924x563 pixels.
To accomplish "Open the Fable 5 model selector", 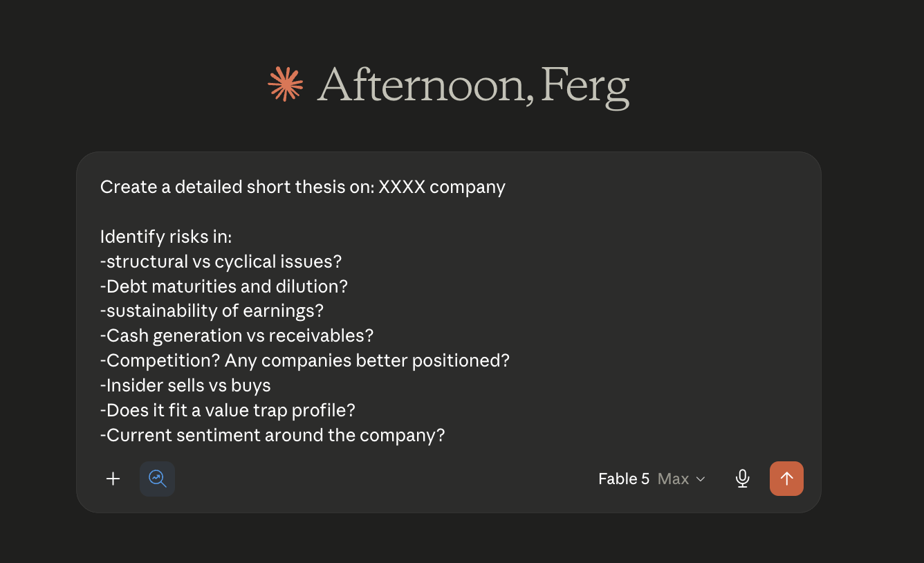I will [x=652, y=479].
